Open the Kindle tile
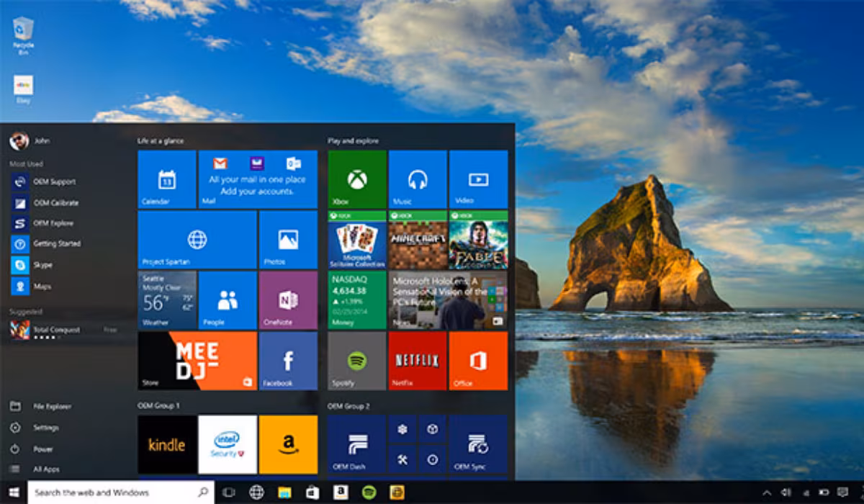The image size is (864, 504). coord(167,444)
